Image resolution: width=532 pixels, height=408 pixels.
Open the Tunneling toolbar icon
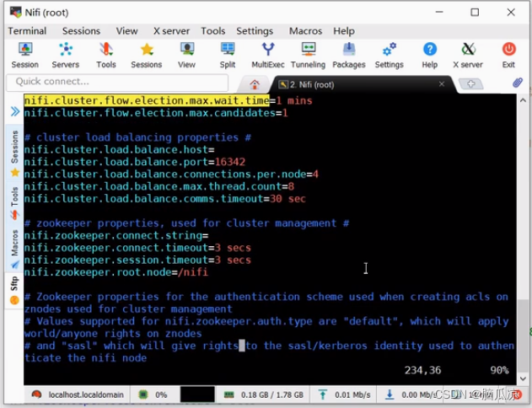click(308, 55)
